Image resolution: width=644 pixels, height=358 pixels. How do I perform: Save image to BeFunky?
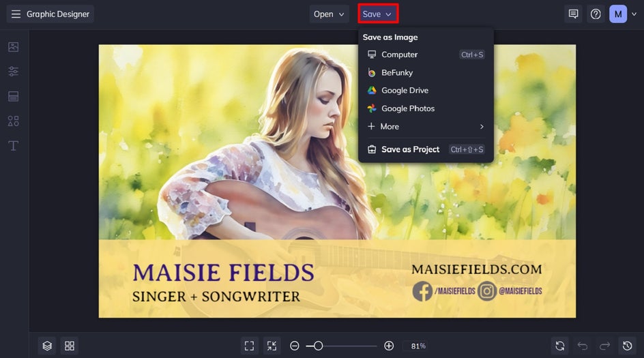click(426, 73)
